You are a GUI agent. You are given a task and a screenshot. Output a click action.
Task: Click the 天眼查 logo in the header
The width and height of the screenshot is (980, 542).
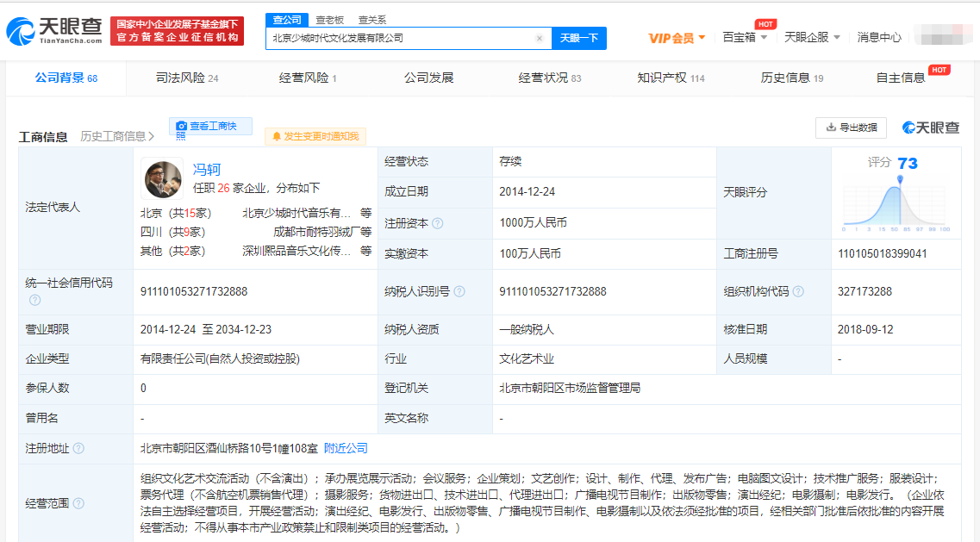click(53, 30)
